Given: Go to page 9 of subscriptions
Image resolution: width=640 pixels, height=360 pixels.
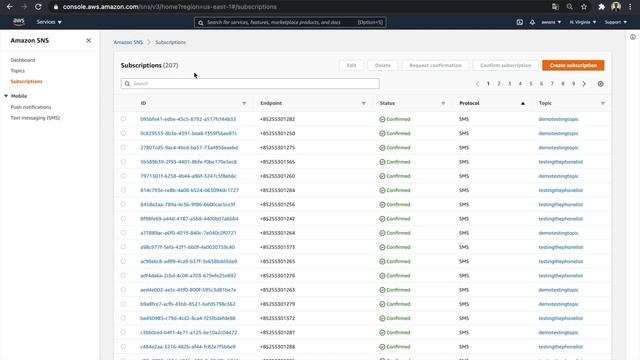Looking at the screenshot, I should tap(573, 84).
